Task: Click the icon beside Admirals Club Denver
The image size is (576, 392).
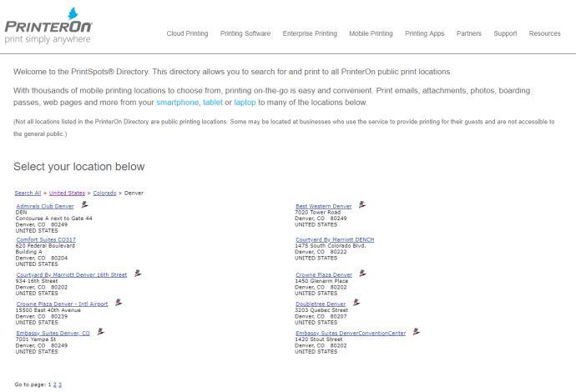Action: [84, 204]
